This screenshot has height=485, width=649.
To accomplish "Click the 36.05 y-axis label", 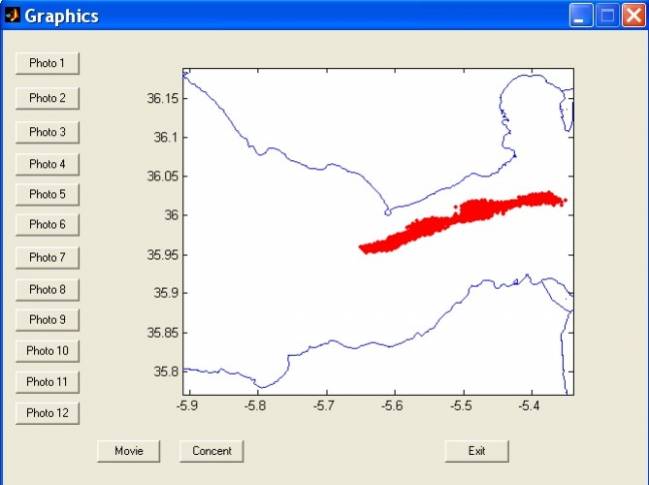I will (162, 176).
